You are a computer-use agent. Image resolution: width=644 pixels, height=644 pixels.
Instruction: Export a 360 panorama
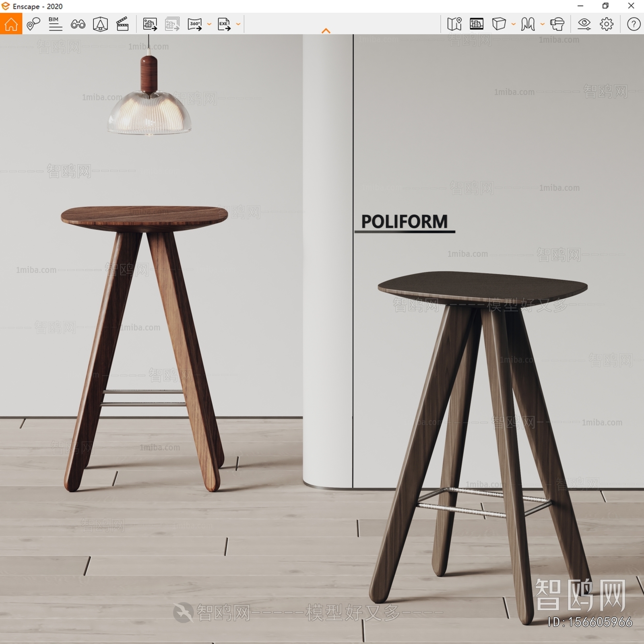point(195,24)
